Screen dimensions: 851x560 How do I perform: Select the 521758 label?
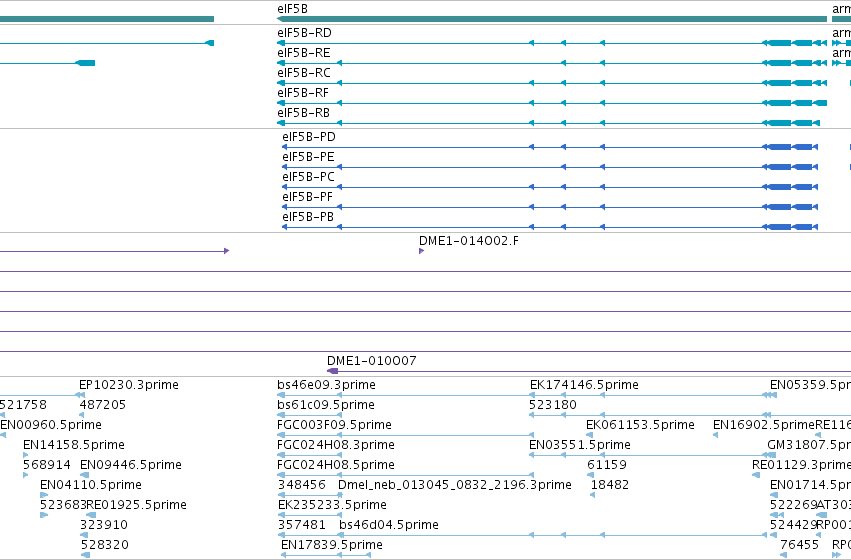[23, 405]
